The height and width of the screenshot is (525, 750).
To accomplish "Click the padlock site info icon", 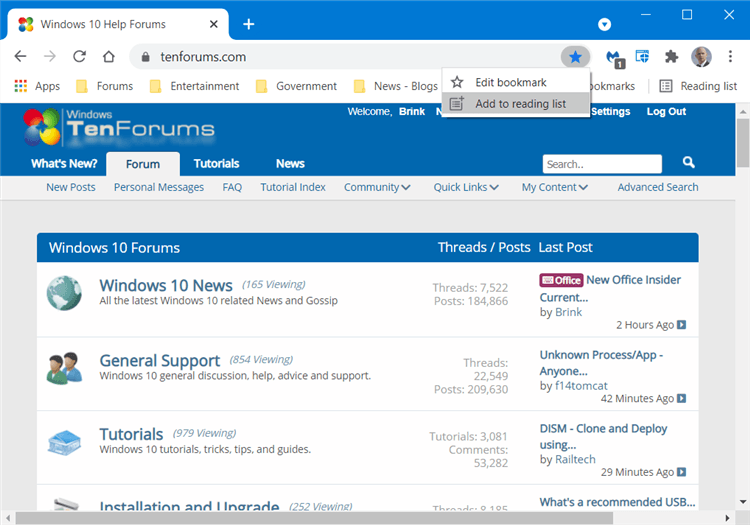I will [146, 57].
